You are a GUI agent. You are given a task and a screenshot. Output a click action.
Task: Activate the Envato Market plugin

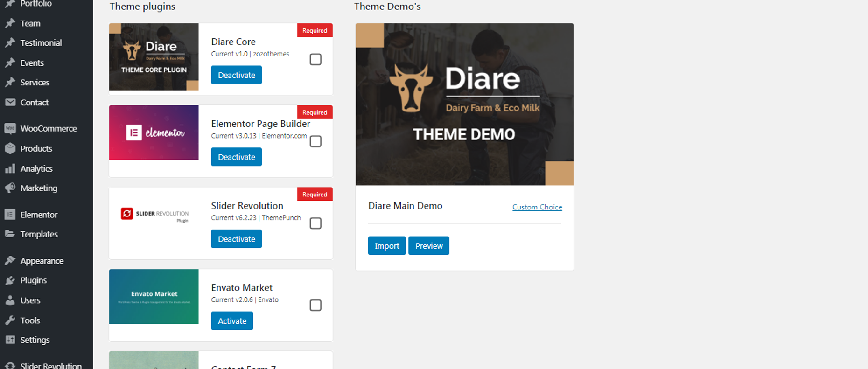(232, 321)
